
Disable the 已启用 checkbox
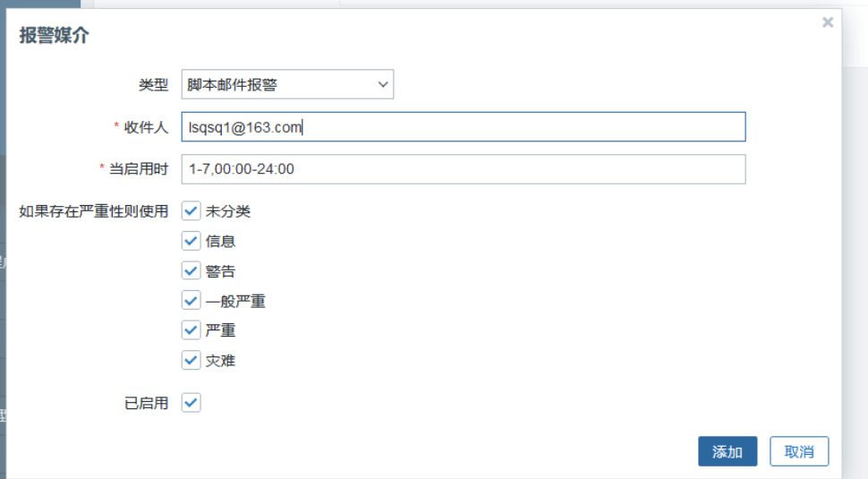pyautogui.click(x=191, y=403)
